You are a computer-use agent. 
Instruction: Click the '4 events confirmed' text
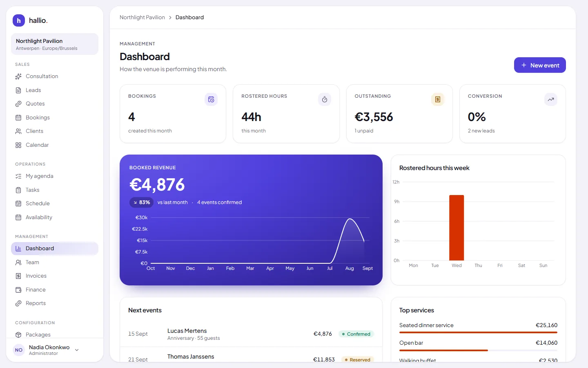coord(219,202)
